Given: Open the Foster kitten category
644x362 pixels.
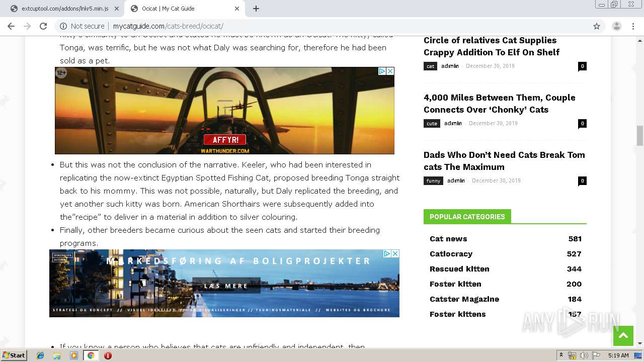Looking at the screenshot, I should [455, 284].
